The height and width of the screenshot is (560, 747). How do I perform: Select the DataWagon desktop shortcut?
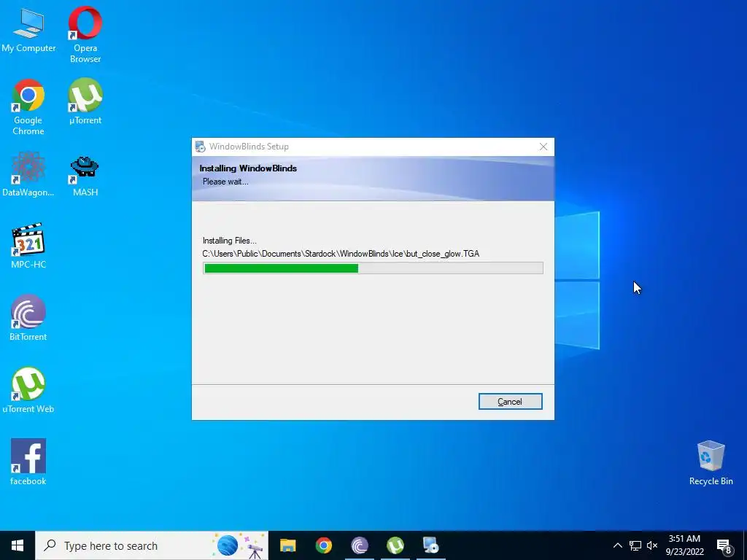coord(28,174)
